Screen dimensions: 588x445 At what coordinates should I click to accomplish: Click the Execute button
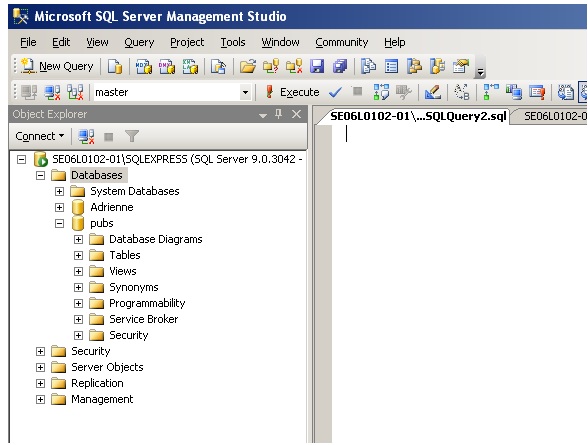coord(292,92)
